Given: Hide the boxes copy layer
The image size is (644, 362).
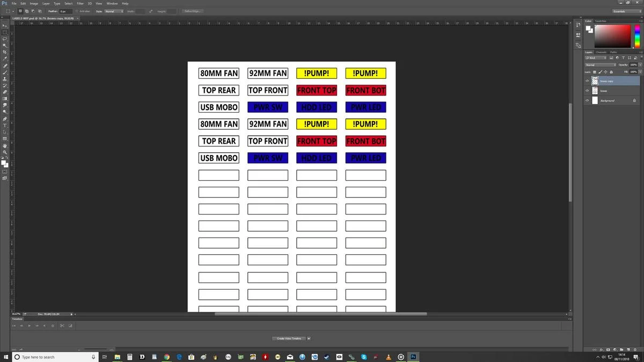Looking at the screenshot, I should [x=587, y=81].
